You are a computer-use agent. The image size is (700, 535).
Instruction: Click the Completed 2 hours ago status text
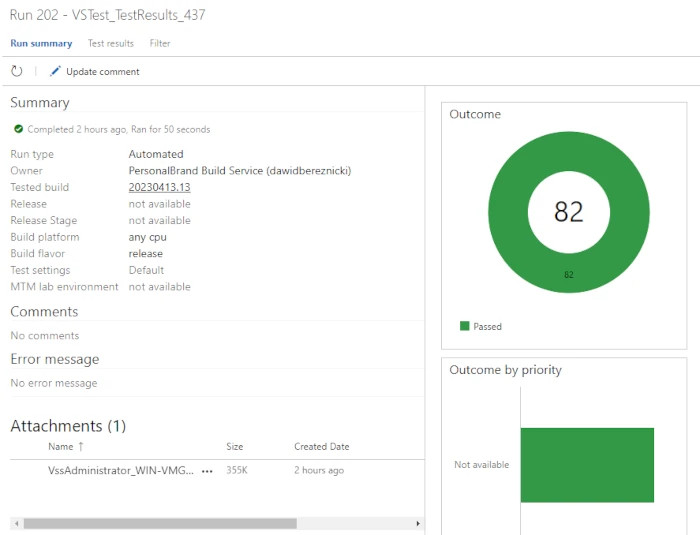[119, 130]
